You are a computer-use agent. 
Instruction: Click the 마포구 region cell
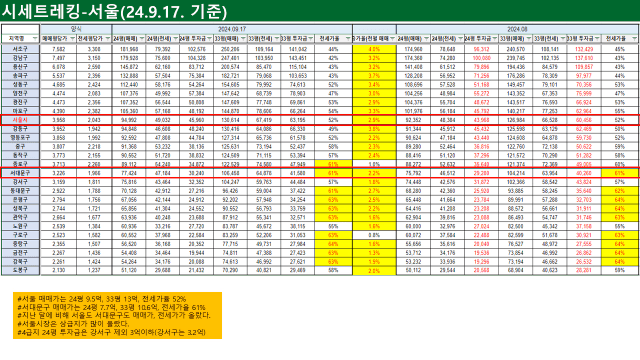tap(20, 111)
